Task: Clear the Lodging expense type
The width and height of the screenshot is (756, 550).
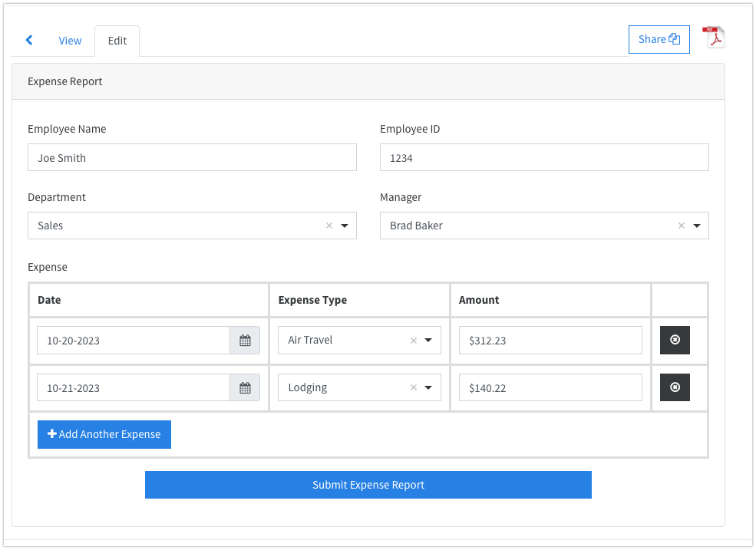Action: (x=414, y=388)
